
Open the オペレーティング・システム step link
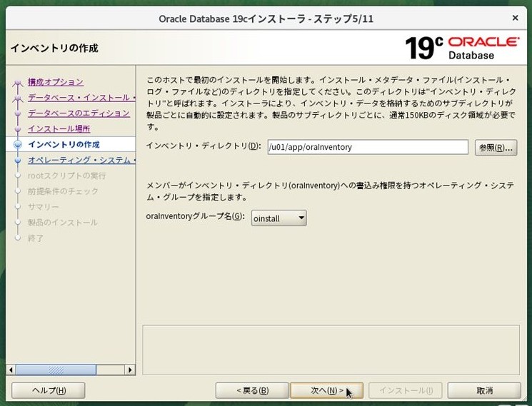click(x=81, y=160)
